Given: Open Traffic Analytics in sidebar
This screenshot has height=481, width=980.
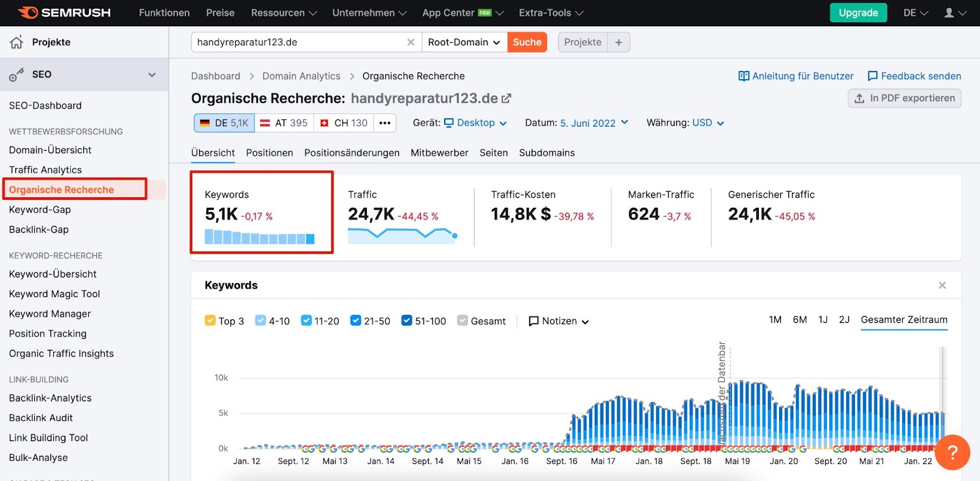Looking at the screenshot, I should [45, 170].
